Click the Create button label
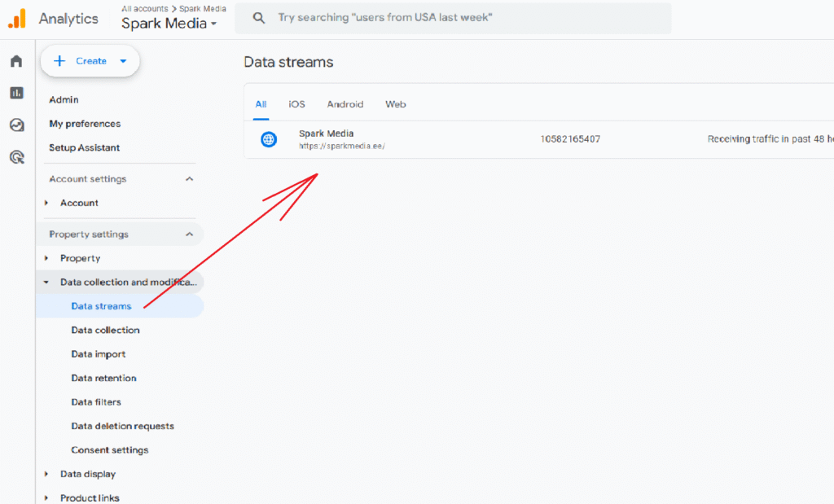Image resolution: width=834 pixels, height=504 pixels. click(x=91, y=61)
